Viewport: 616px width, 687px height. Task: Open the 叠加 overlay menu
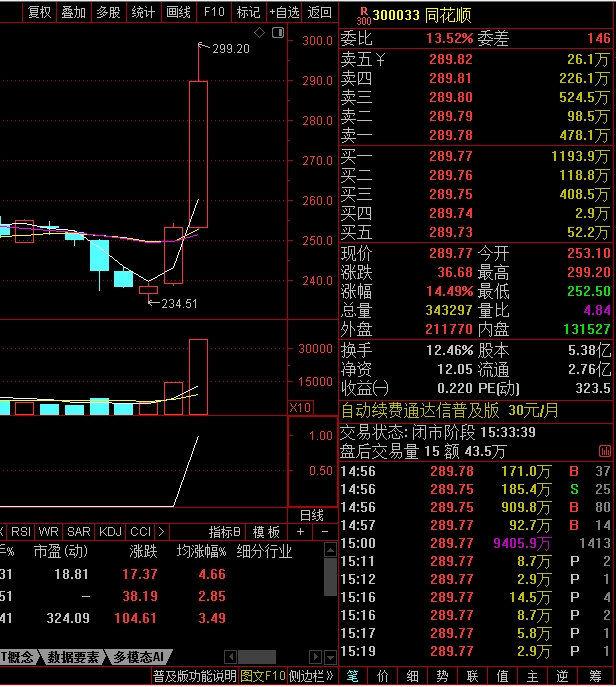(x=73, y=12)
